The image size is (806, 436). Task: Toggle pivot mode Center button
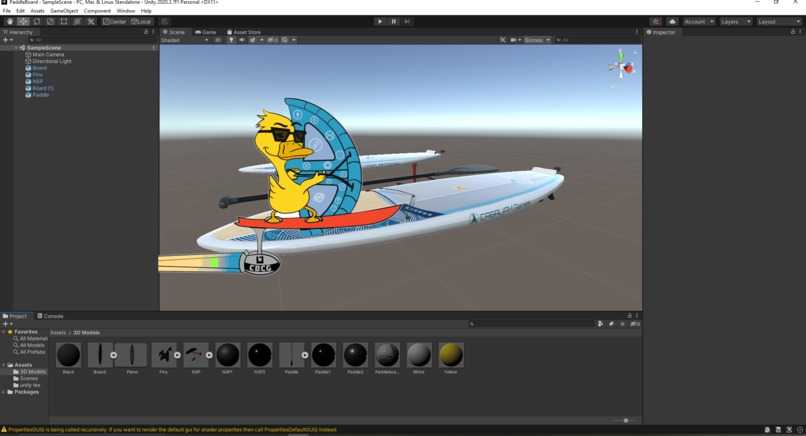click(114, 22)
